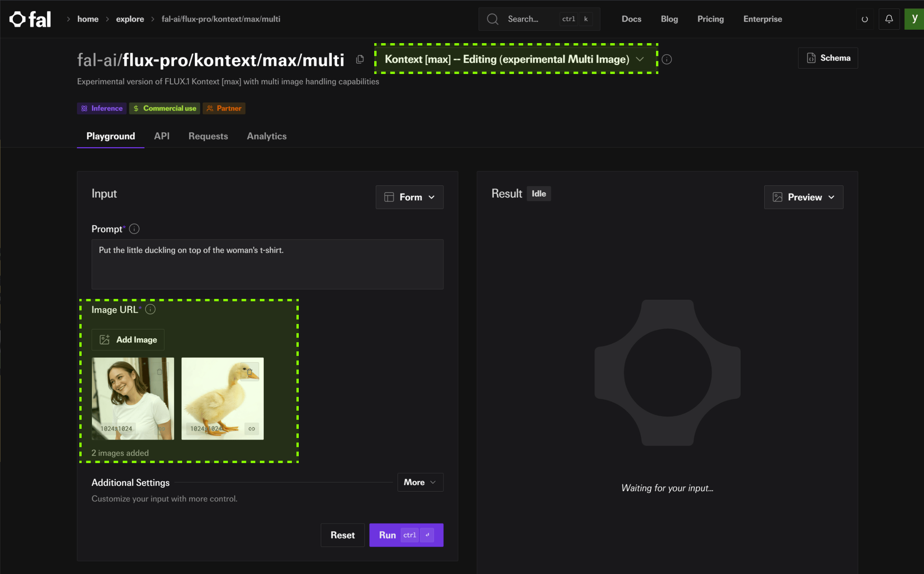This screenshot has height=574, width=924.
Task: Click the 1024x1024 label on duckling image
Action: 206,429
